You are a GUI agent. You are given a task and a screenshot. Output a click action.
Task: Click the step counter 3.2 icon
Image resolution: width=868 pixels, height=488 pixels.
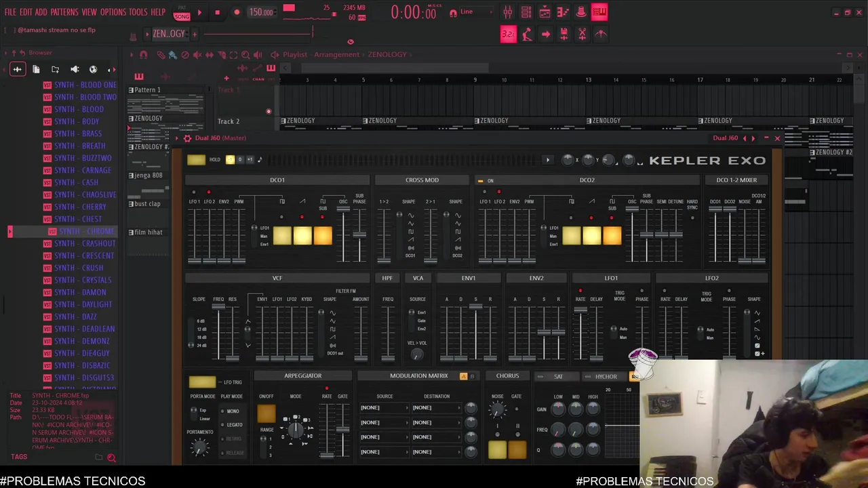point(508,34)
